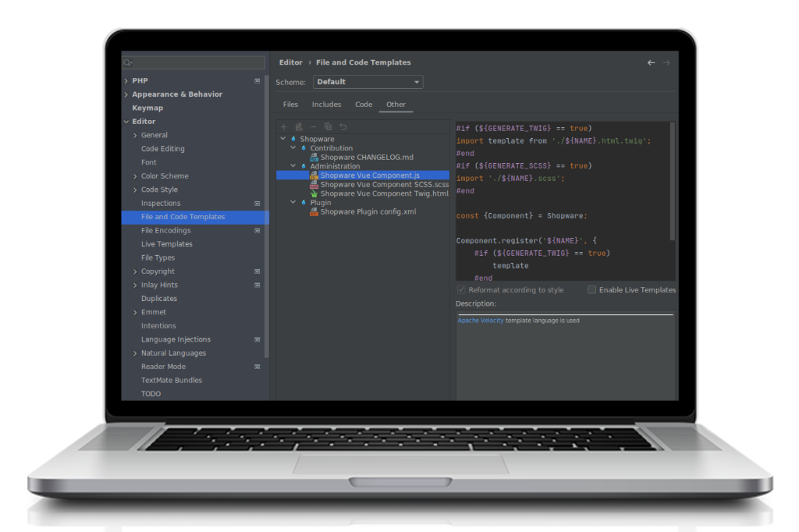Click the Description text area
Viewport: 799px width, 532px height.
click(x=566, y=356)
